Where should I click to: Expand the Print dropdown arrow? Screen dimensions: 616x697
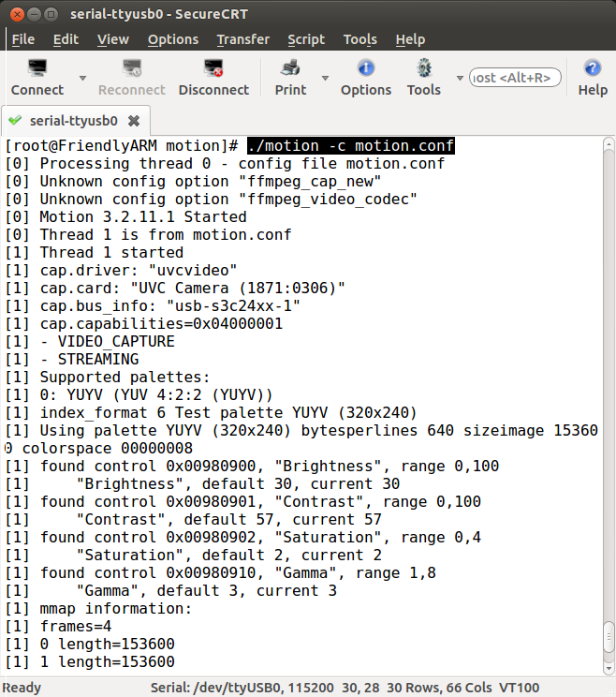click(325, 78)
